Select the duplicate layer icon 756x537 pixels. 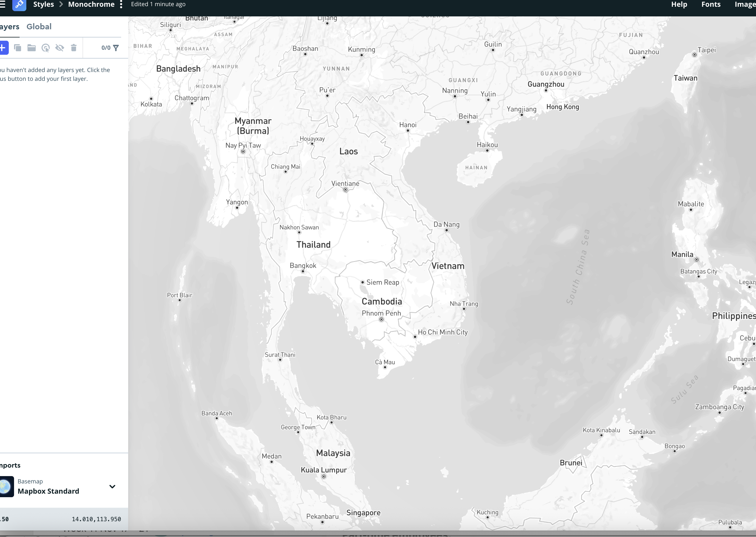[x=18, y=48]
